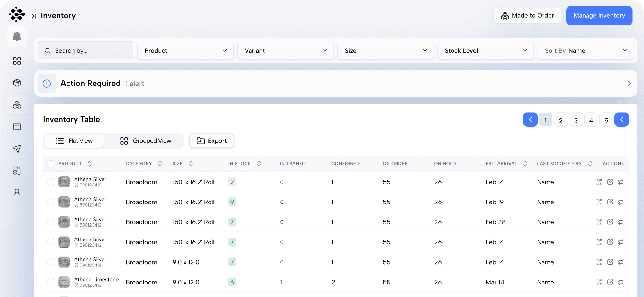Click the blue arrow button after page 5
This screenshot has width=644, height=297.
622,120
